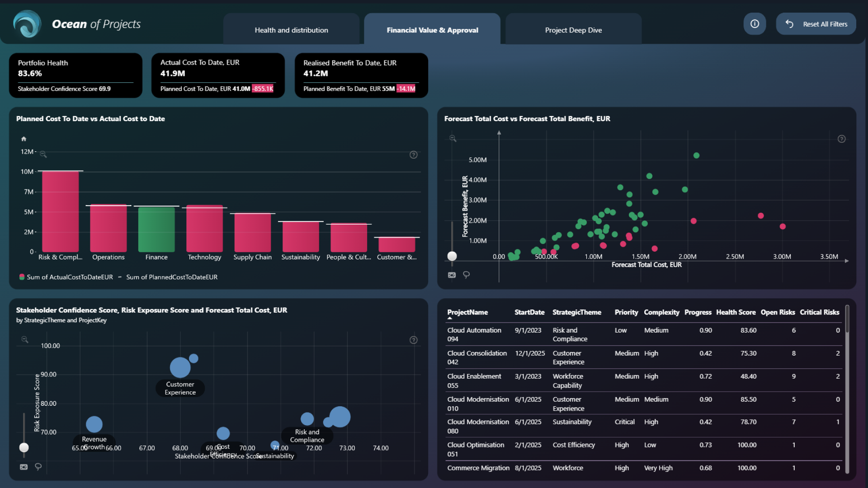Switch to Health and distribution tab
The image size is (868, 488).
[x=291, y=30]
